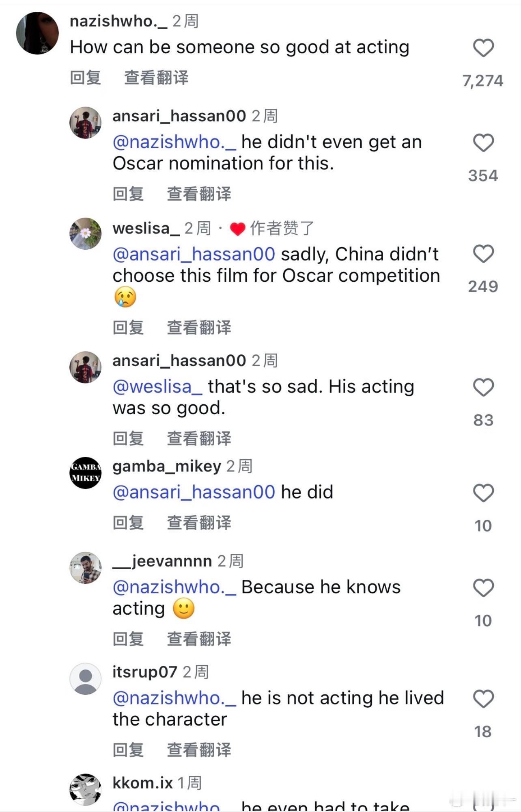View itsrup07's default profile picture
Image resolution: width=521 pixels, height=812 pixels.
pos(85,678)
